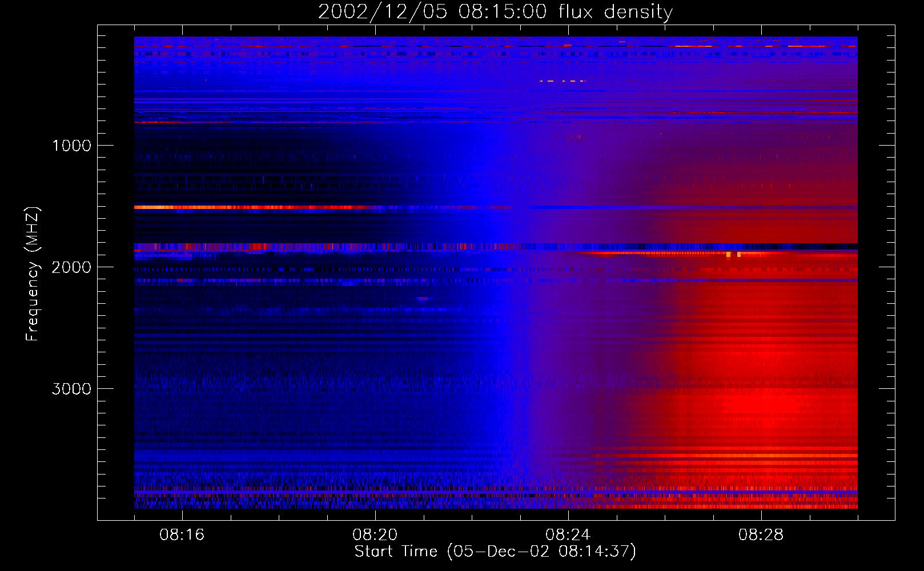Viewport: 924px width, 571px height.
Task: Click the '08:24' time axis label
Action: (568, 535)
